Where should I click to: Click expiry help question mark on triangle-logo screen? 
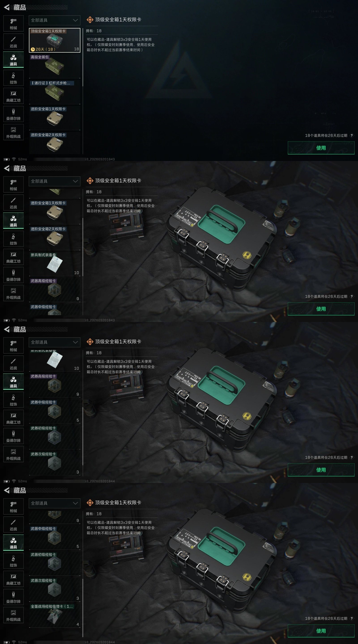tap(352, 136)
